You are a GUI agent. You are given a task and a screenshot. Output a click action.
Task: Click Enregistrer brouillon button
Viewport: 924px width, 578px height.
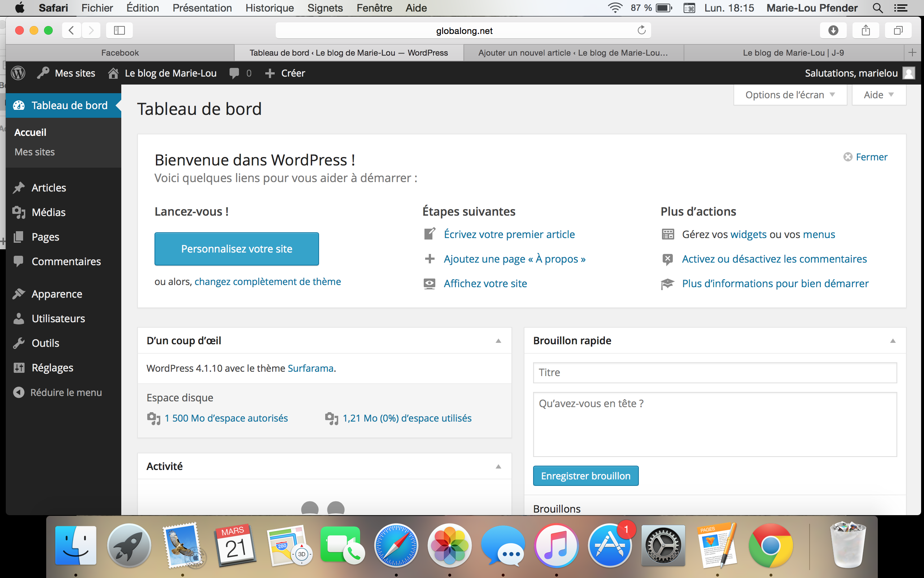tap(586, 476)
